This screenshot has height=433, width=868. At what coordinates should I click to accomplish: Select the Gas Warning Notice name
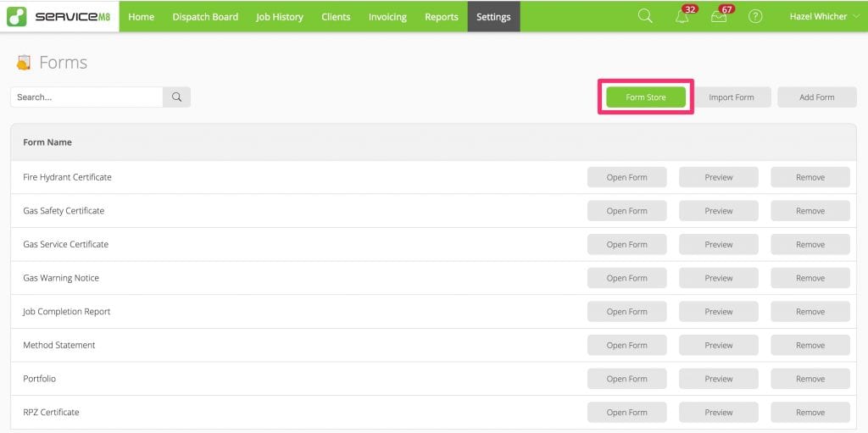coord(61,278)
